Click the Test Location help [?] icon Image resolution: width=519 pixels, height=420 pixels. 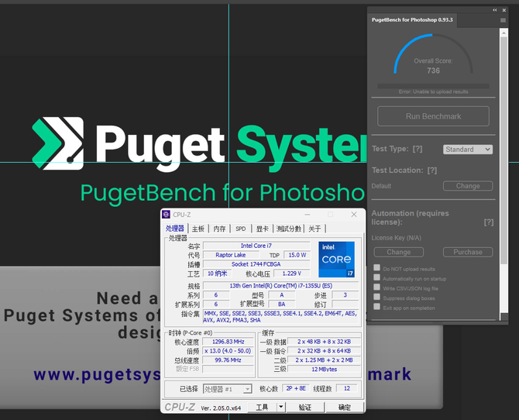click(432, 170)
